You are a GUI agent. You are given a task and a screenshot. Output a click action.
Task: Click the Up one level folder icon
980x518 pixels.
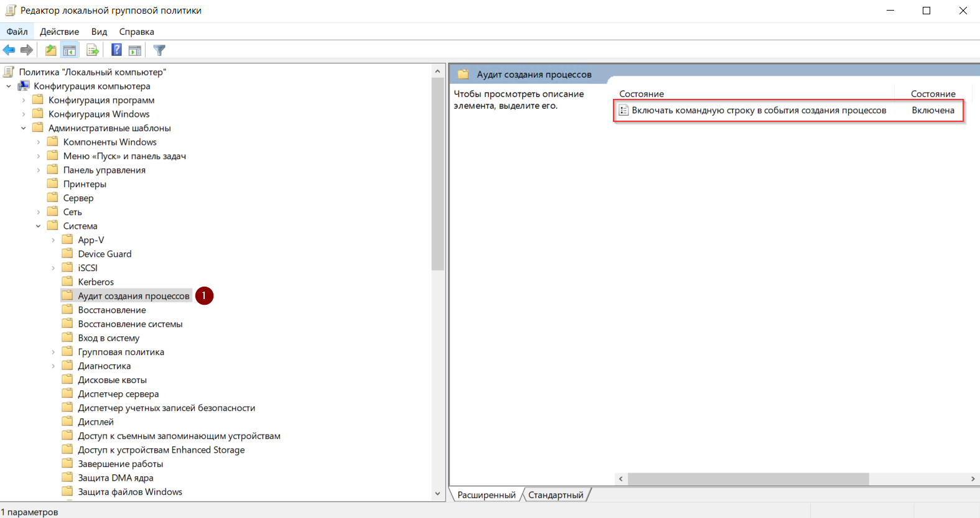pos(50,50)
